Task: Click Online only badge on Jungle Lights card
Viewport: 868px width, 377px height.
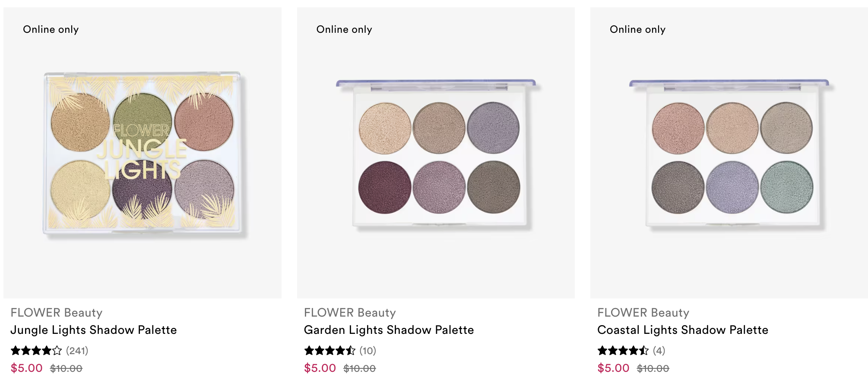Action: pyautogui.click(x=51, y=29)
